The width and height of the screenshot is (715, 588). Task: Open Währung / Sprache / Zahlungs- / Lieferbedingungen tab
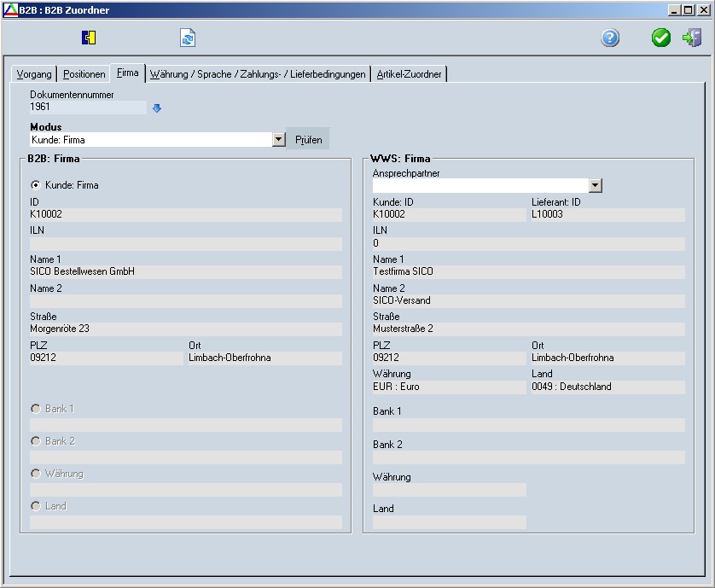(x=258, y=74)
